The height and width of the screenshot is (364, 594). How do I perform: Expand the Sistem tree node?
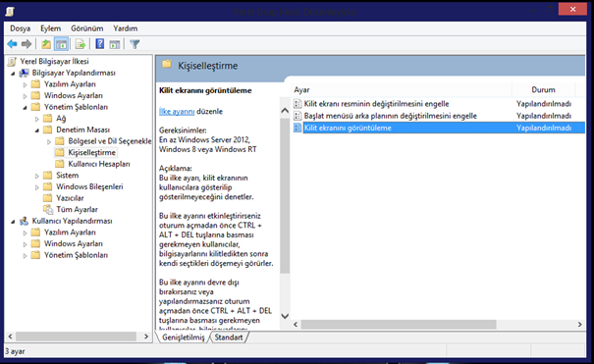pyautogui.click(x=37, y=176)
